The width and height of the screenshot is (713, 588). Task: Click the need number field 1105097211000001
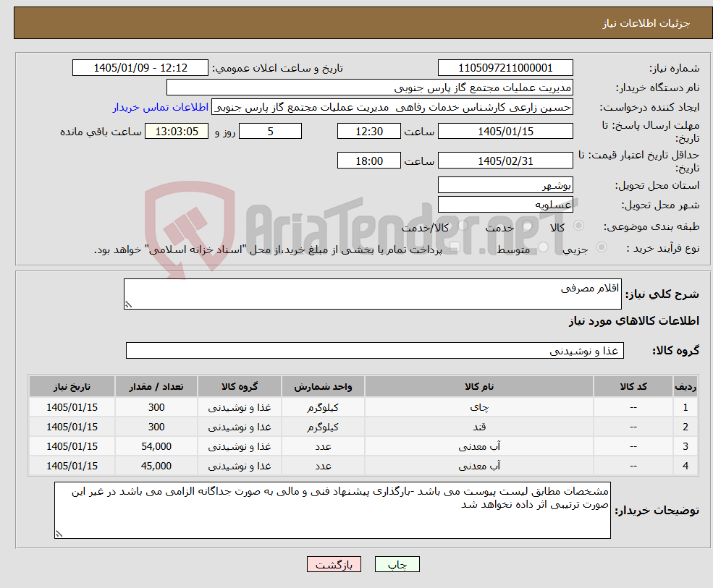pos(505,68)
